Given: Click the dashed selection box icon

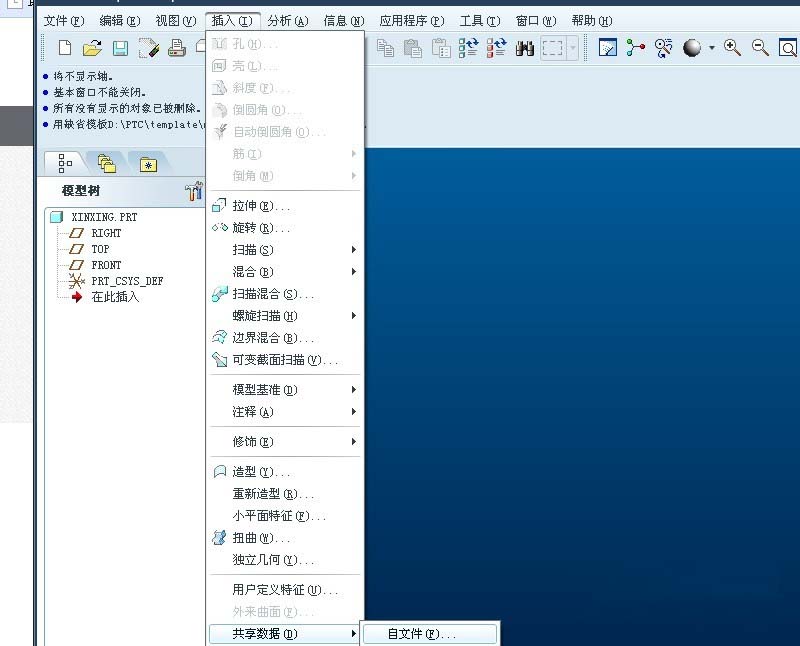Looking at the screenshot, I should click(553, 48).
